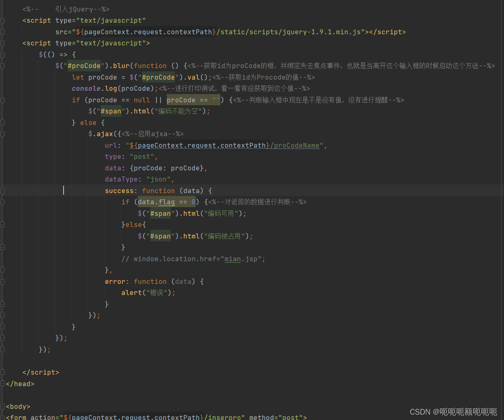Fold the if (data.flag == 0) block
The image size is (504, 420).
click(2, 202)
